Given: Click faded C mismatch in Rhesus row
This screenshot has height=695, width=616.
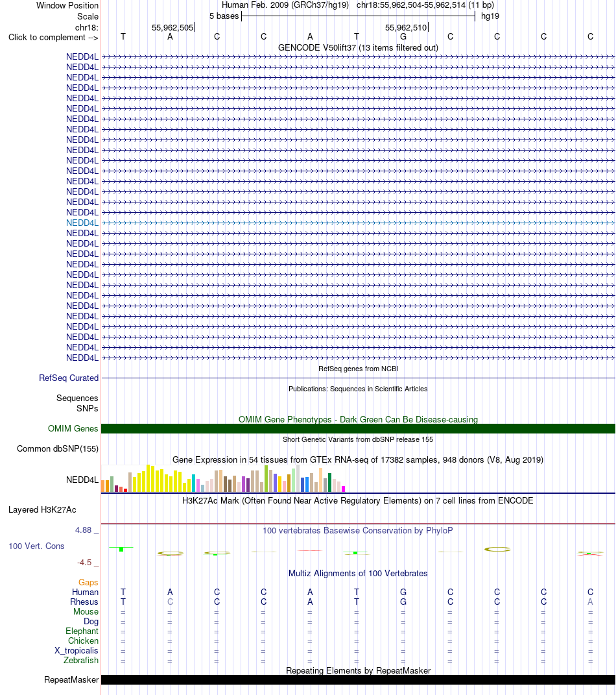Looking at the screenshot, I should [x=170, y=602].
